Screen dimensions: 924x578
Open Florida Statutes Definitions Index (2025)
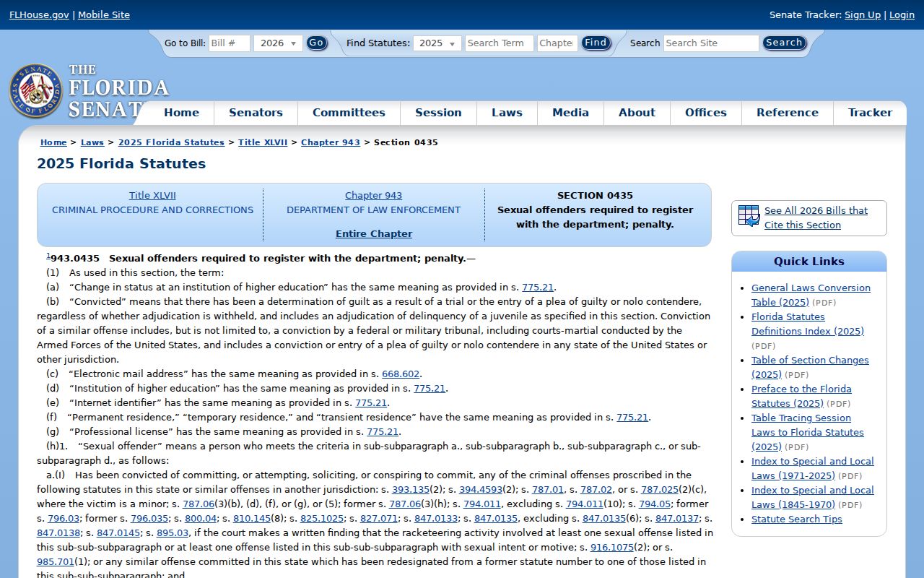pos(807,324)
